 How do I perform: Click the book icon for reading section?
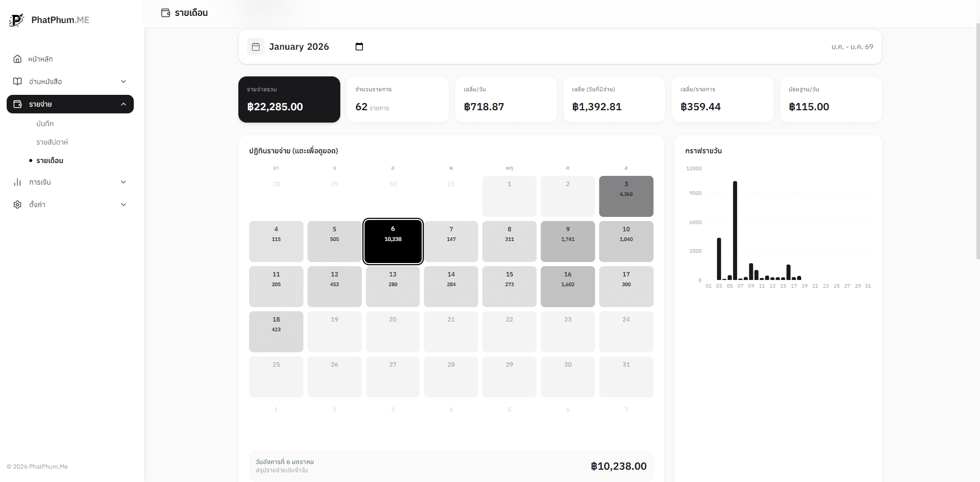17,82
